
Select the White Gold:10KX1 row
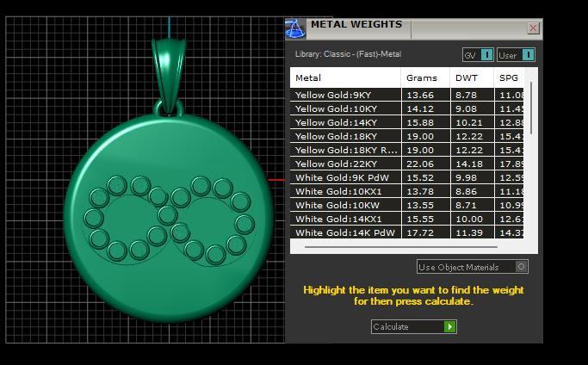pos(407,192)
